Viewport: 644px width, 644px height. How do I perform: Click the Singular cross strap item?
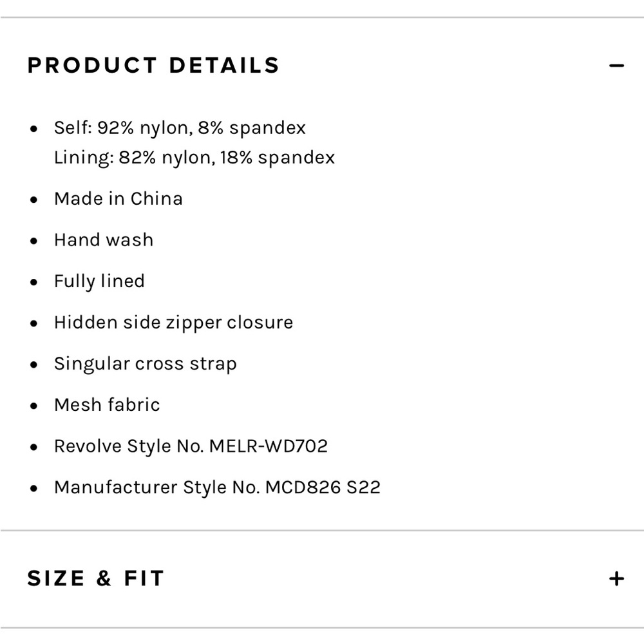[x=146, y=363]
